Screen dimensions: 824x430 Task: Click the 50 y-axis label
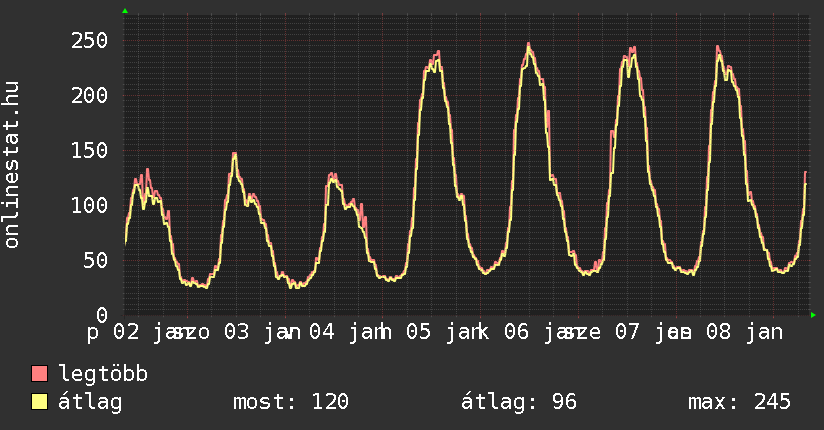(x=95, y=260)
